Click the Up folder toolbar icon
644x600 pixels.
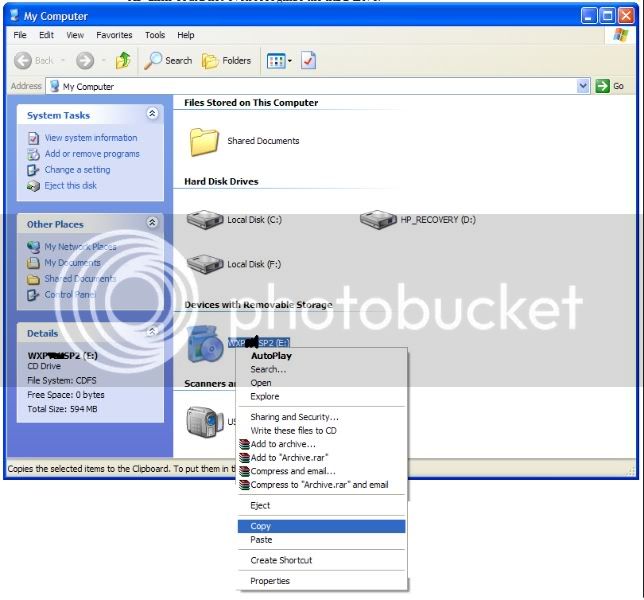coord(123,61)
